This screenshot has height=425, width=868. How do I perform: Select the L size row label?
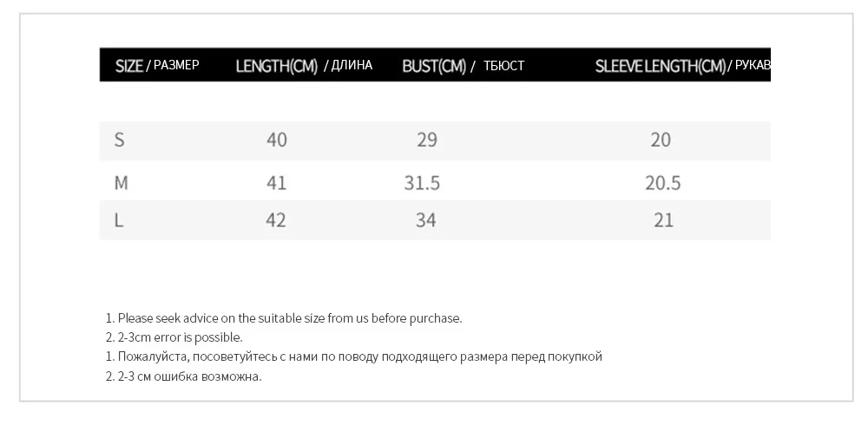(118, 220)
